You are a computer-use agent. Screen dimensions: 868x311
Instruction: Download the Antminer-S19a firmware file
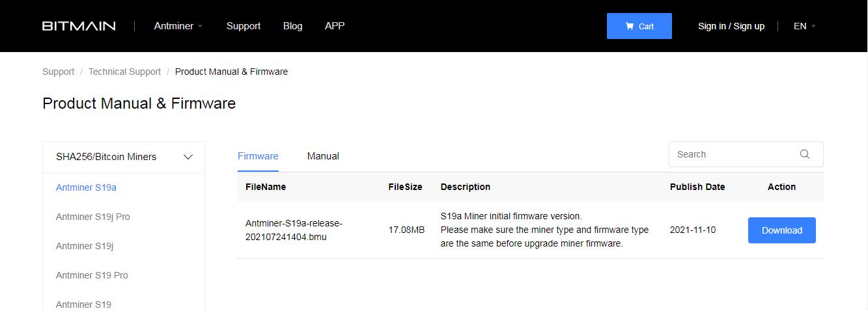tap(782, 230)
